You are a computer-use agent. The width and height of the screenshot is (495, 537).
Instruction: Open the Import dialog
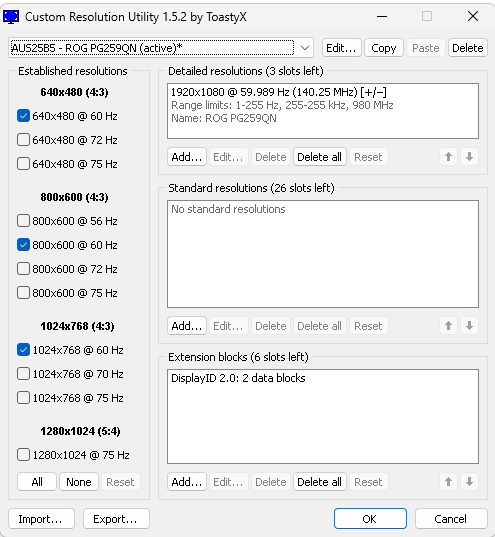click(x=41, y=519)
